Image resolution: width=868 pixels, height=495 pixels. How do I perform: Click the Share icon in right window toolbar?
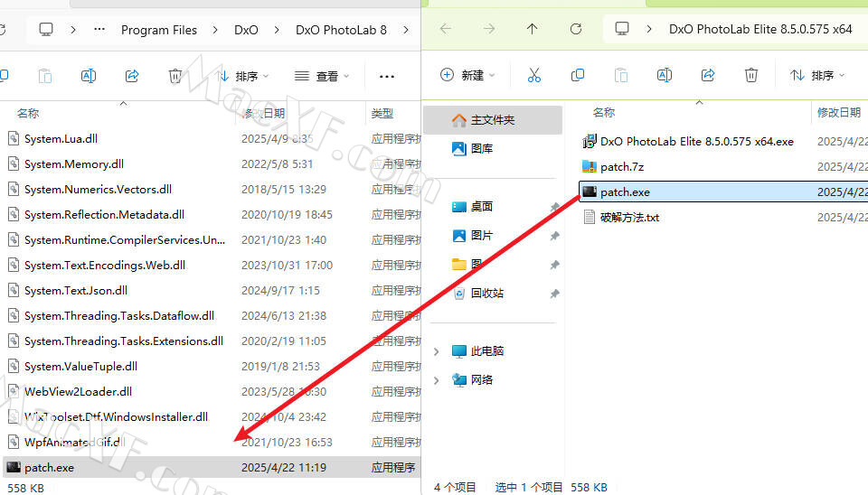707,75
